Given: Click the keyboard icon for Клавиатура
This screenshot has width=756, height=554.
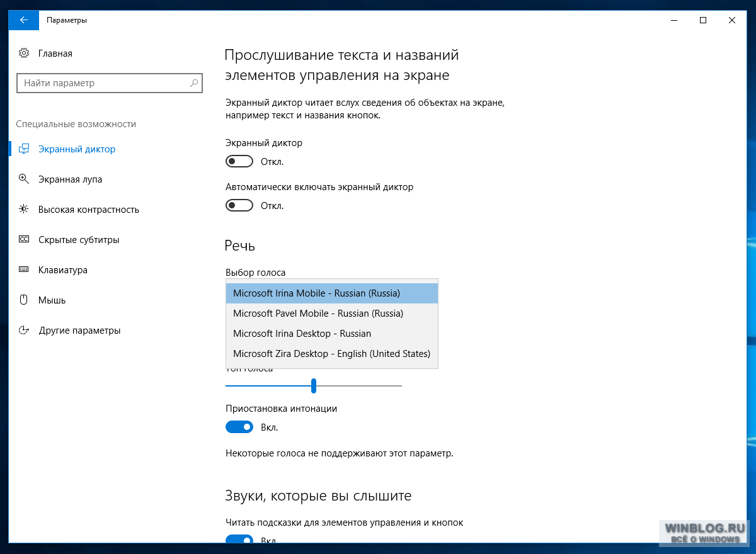Looking at the screenshot, I should point(24,270).
